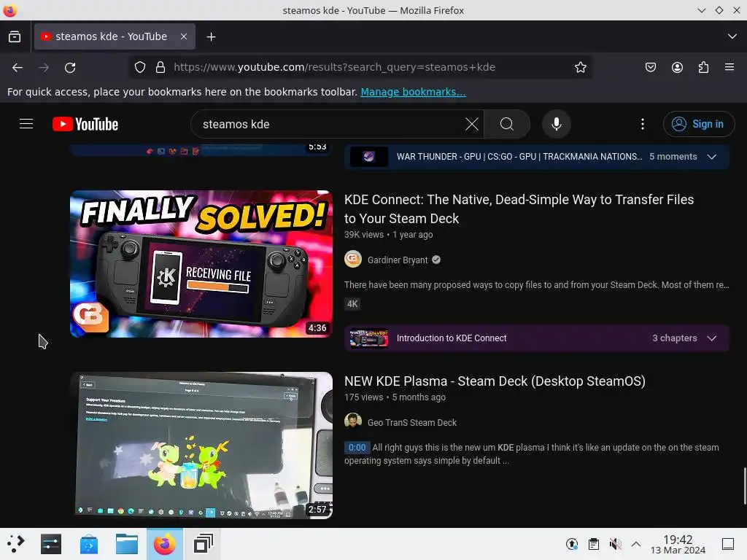Open the list all tabs dropdown

(x=732, y=36)
